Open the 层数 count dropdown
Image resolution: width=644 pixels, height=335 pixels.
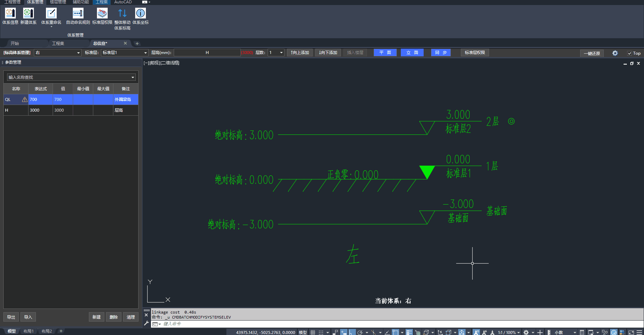pos(281,53)
